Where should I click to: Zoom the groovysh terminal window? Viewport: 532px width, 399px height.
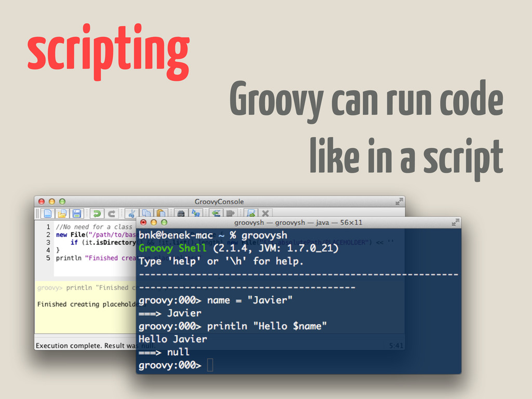(164, 222)
